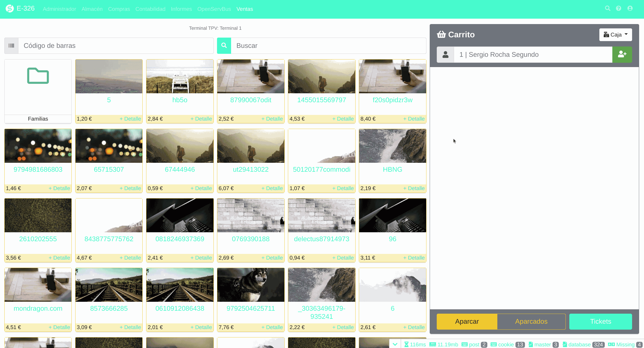The image size is (644, 348).
Task: Select product thumbnail f20s0pidzr3w
Action: pos(393,77)
